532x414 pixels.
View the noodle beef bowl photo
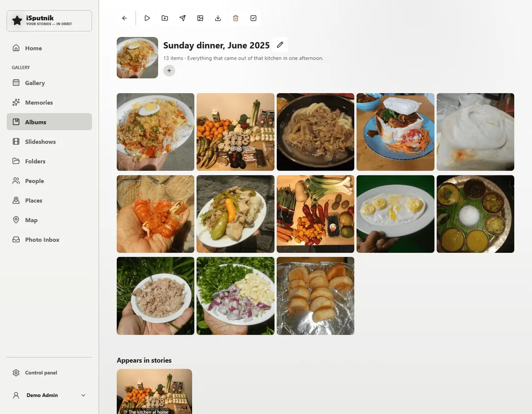pos(316,132)
